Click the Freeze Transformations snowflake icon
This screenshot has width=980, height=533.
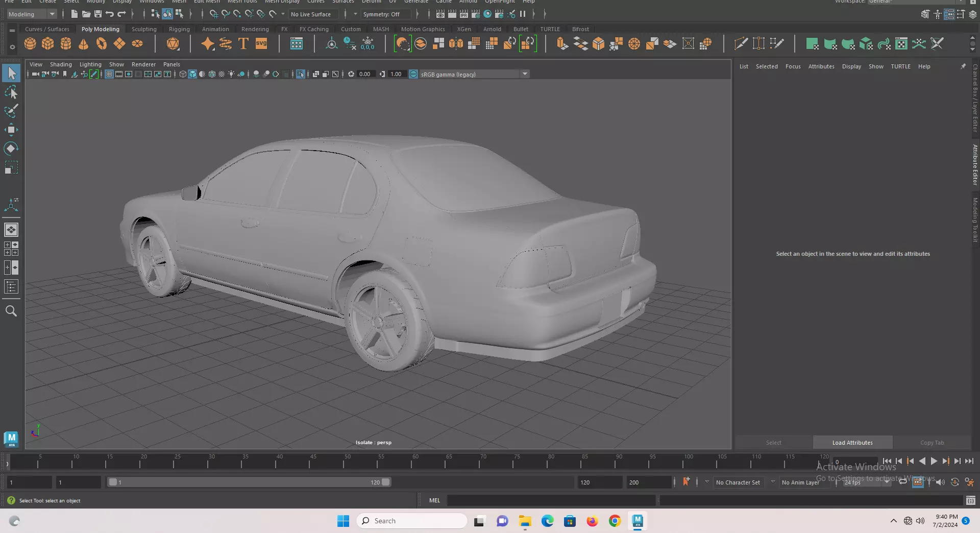tap(367, 44)
